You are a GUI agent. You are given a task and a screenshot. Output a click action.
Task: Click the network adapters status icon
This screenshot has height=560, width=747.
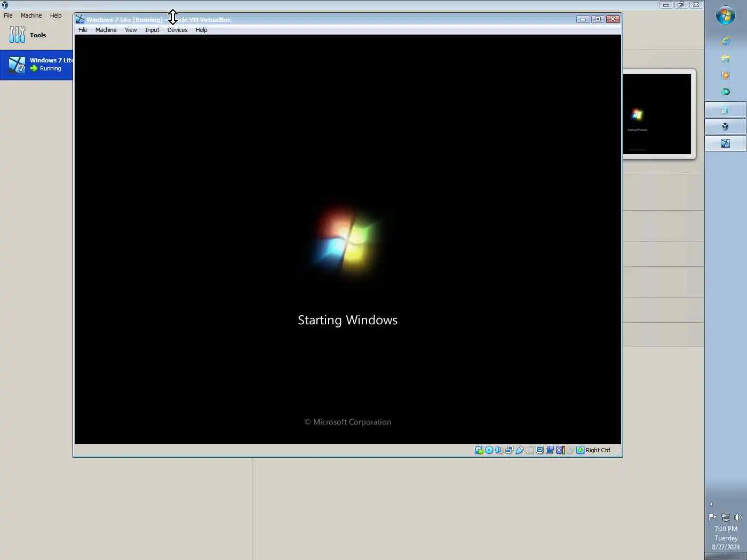coord(509,450)
